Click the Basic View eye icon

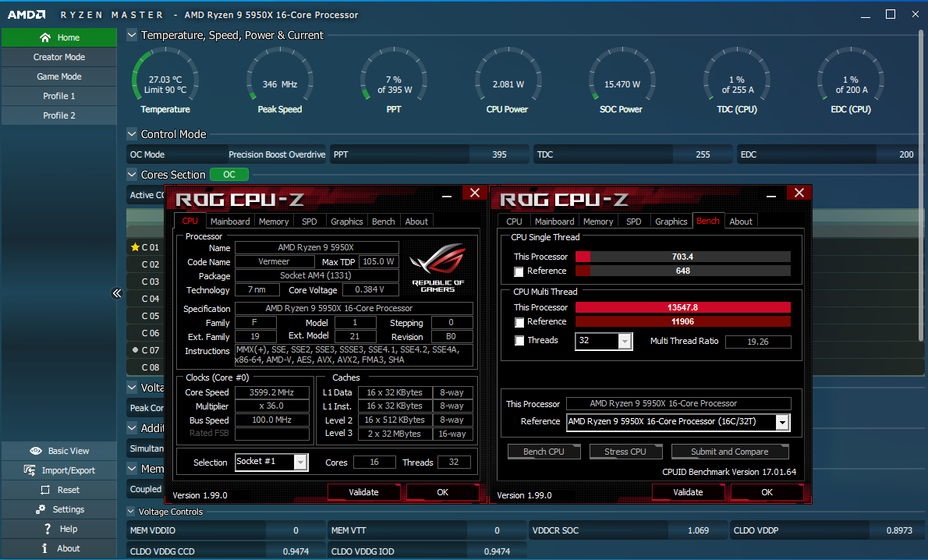(x=36, y=451)
